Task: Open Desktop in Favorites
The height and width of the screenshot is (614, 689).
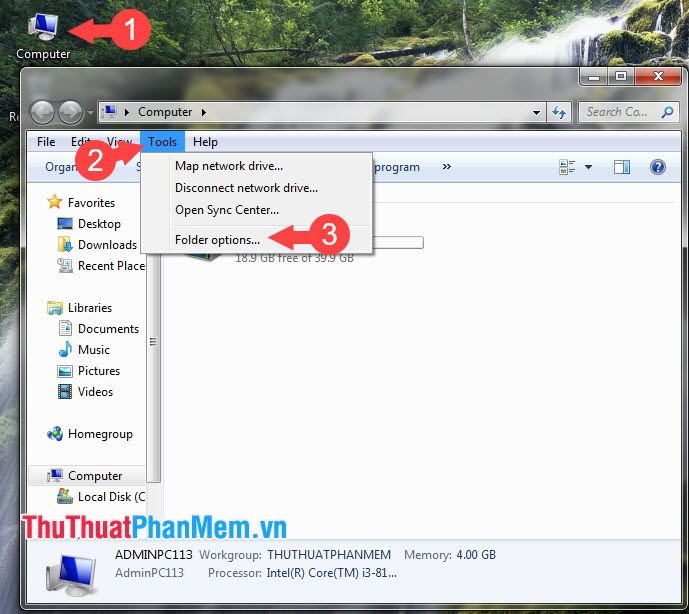Action: pyautogui.click(x=99, y=224)
